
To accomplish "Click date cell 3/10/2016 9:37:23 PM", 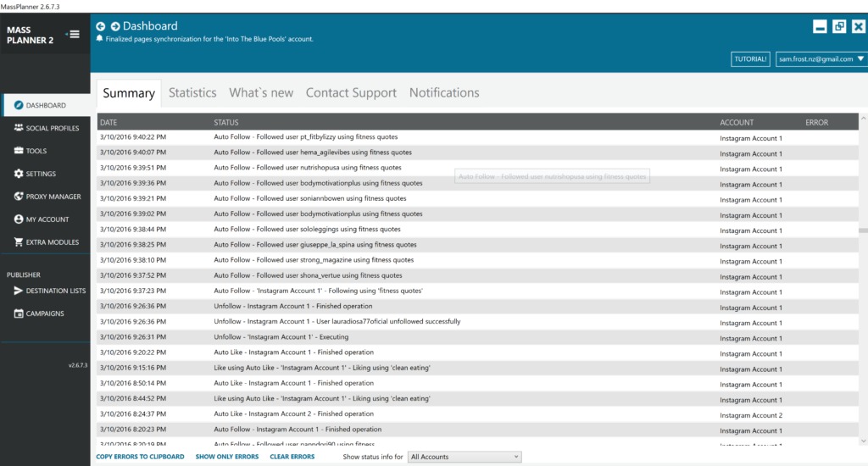I will point(133,291).
